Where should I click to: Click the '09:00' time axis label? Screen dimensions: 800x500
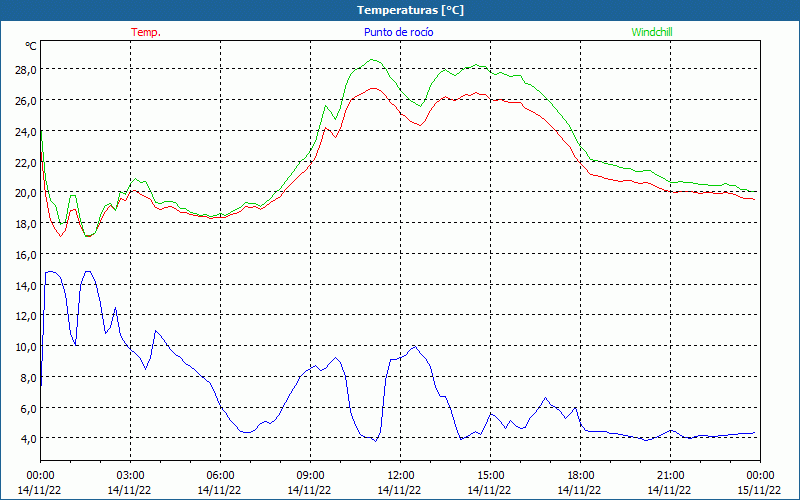click(310, 476)
